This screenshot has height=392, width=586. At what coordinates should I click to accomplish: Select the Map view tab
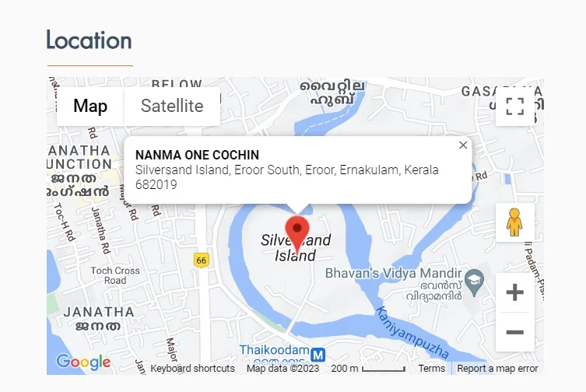tap(90, 106)
